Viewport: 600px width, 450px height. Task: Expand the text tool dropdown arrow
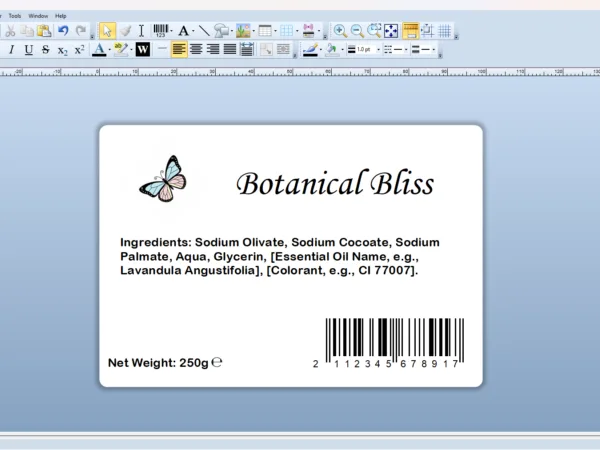(x=194, y=32)
